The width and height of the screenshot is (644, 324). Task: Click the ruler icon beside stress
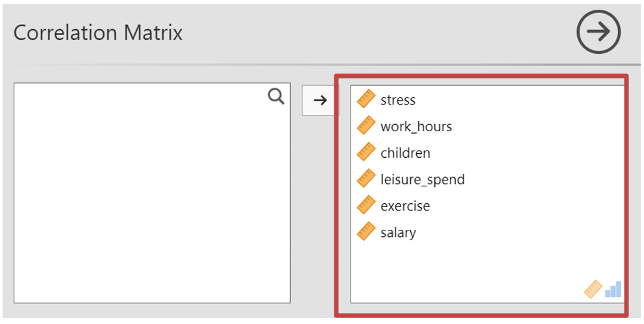click(366, 99)
